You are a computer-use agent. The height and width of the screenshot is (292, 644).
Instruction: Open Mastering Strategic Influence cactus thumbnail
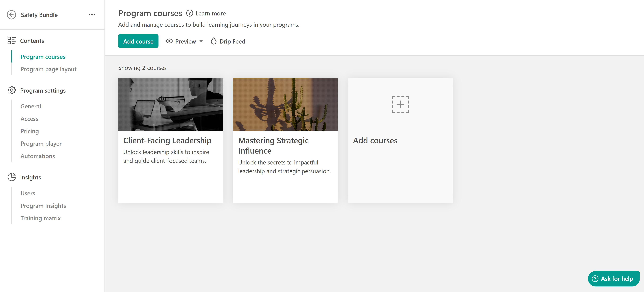click(285, 104)
